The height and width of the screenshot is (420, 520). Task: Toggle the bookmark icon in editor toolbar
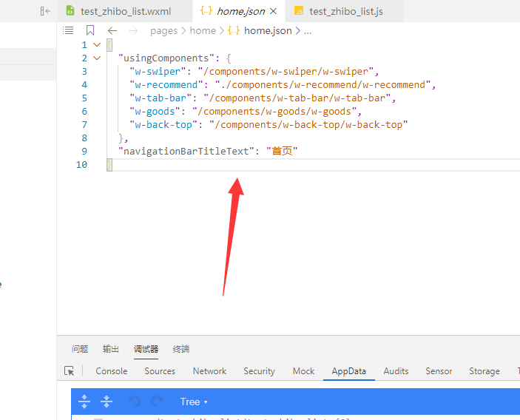(x=90, y=30)
